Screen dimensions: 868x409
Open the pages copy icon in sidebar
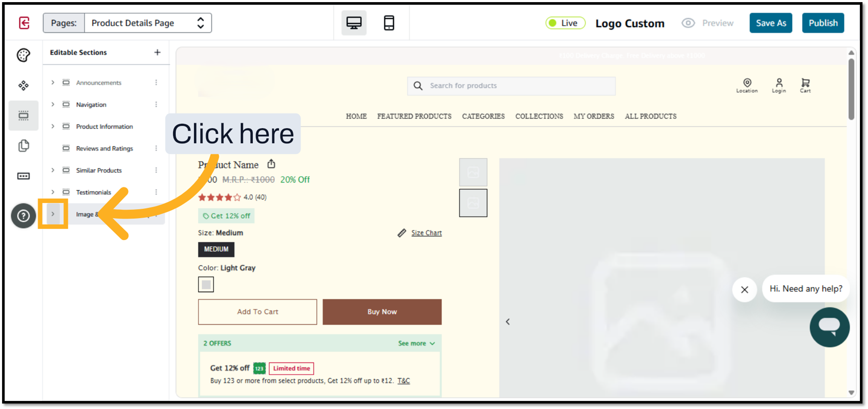click(24, 146)
